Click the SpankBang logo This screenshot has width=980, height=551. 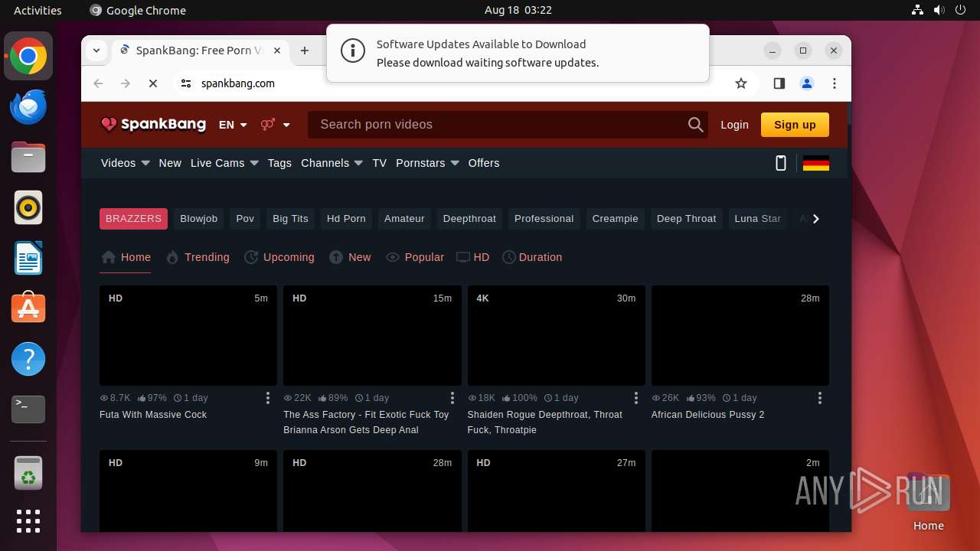pos(153,124)
